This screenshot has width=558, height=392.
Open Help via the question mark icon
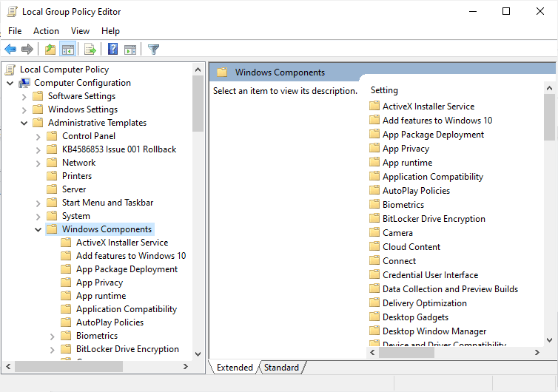112,49
